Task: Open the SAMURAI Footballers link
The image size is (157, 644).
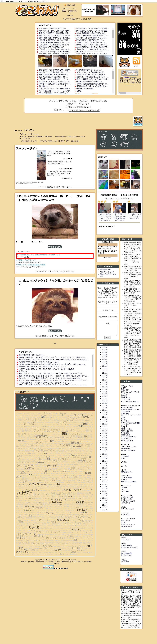Action: pyautogui.click(x=128, y=450)
